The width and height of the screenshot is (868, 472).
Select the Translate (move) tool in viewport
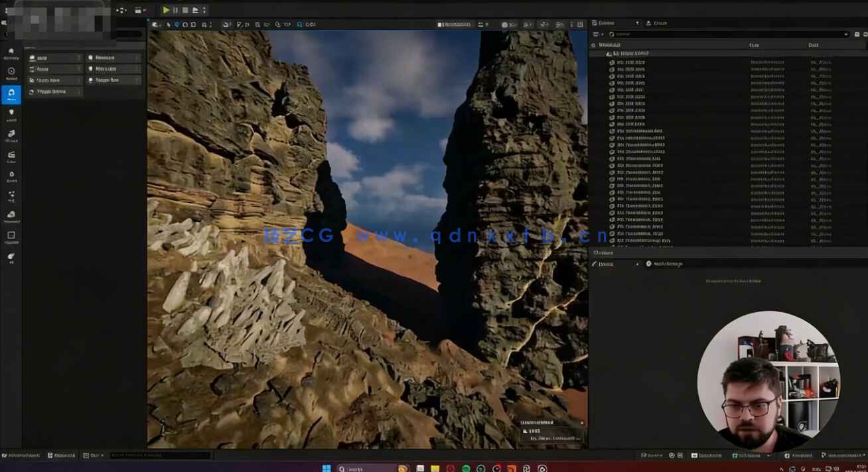(x=177, y=25)
